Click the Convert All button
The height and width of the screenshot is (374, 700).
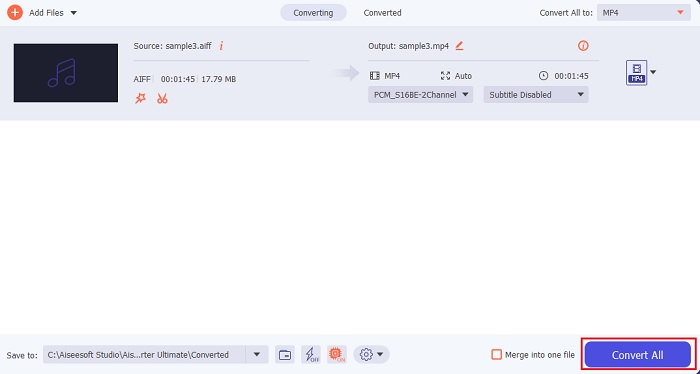(x=638, y=355)
